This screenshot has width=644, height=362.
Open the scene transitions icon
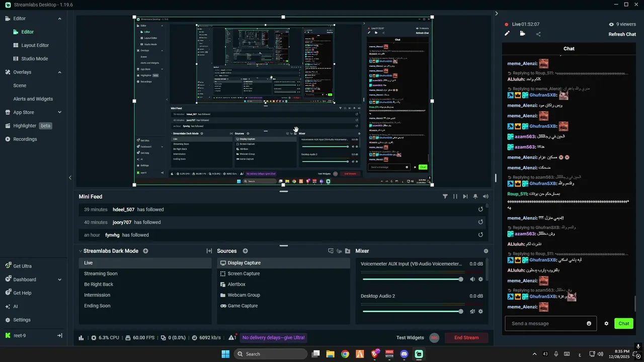[209, 251]
